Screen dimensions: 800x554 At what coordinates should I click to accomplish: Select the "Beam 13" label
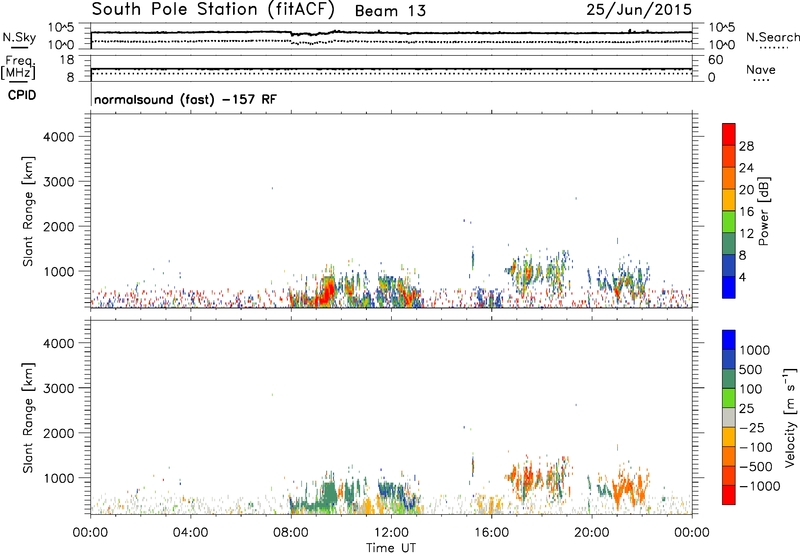click(390, 11)
